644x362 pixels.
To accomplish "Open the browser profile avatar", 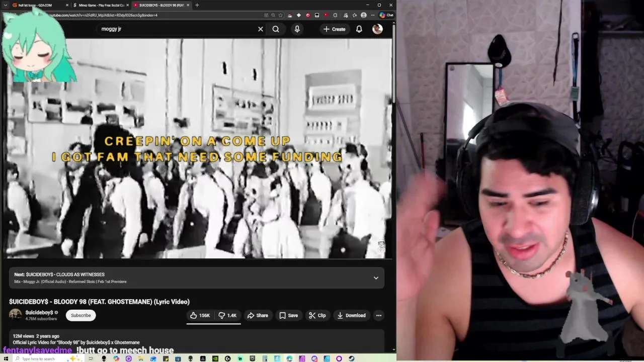I will pos(364,15).
